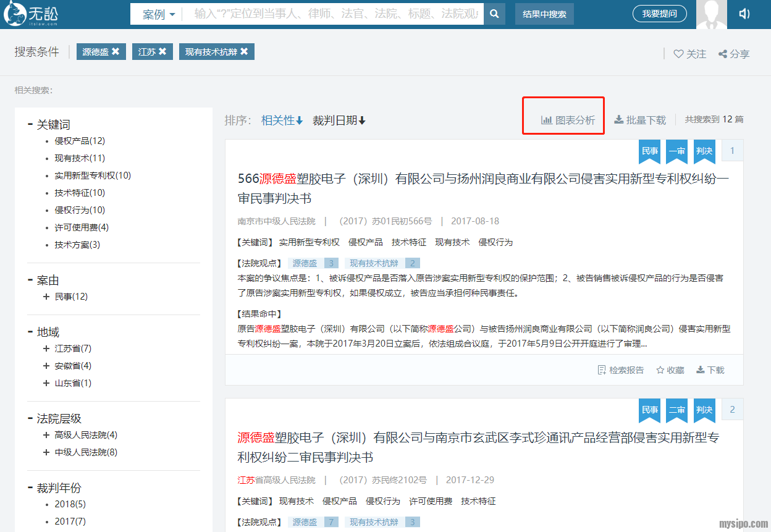
Task: Sort results by 相关性
Action: tap(282, 120)
